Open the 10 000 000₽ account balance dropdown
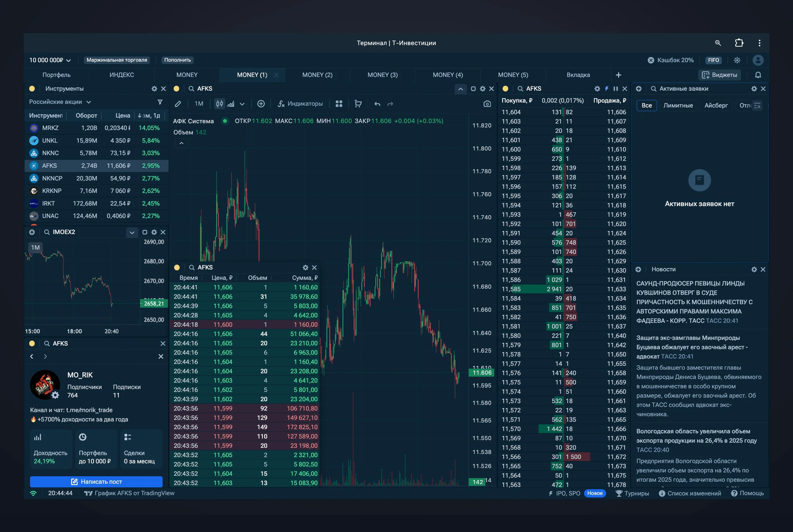This screenshot has width=793, height=532. coord(50,60)
